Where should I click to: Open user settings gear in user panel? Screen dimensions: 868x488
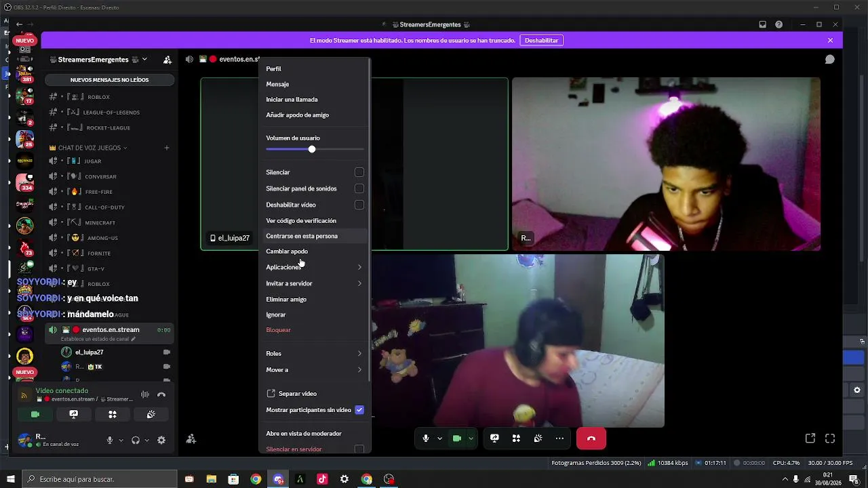[161, 440]
